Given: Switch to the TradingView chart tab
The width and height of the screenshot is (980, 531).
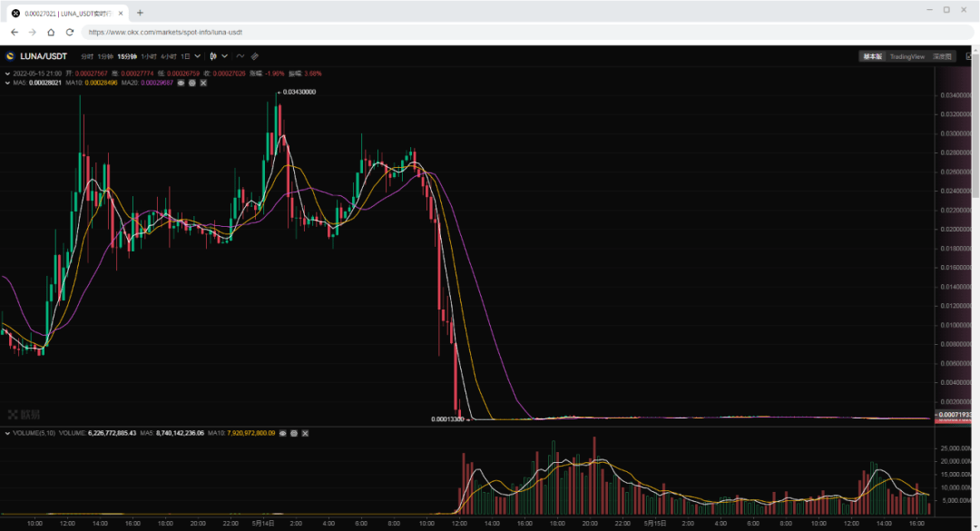Looking at the screenshot, I should pos(906,56).
